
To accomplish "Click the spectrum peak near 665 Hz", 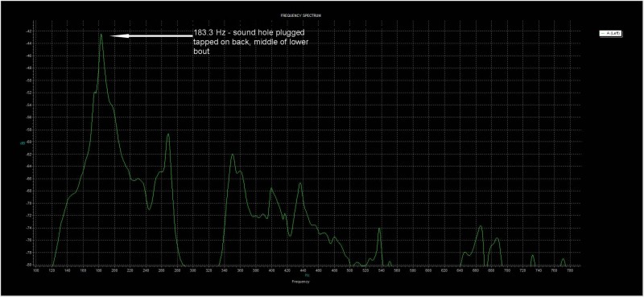I will point(480,226).
